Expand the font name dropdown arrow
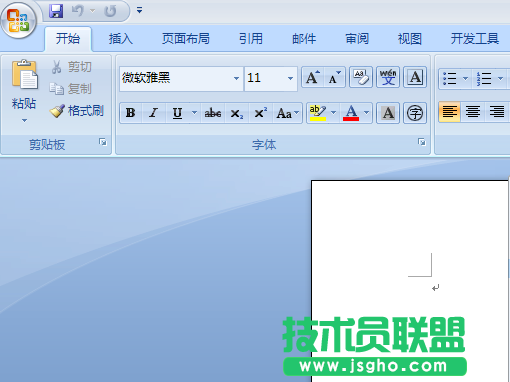Screen dimensions: 510x382 pos(236,79)
